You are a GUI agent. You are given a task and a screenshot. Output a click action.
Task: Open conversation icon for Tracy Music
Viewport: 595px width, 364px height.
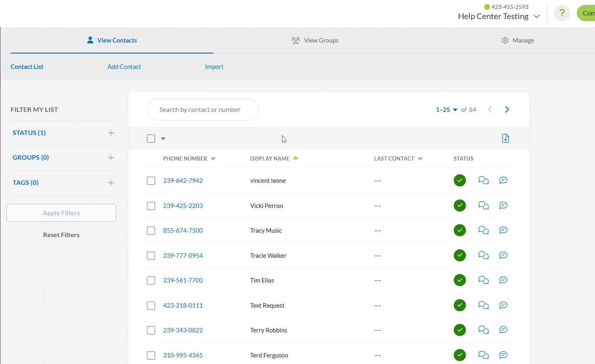click(x=483, y=230)
